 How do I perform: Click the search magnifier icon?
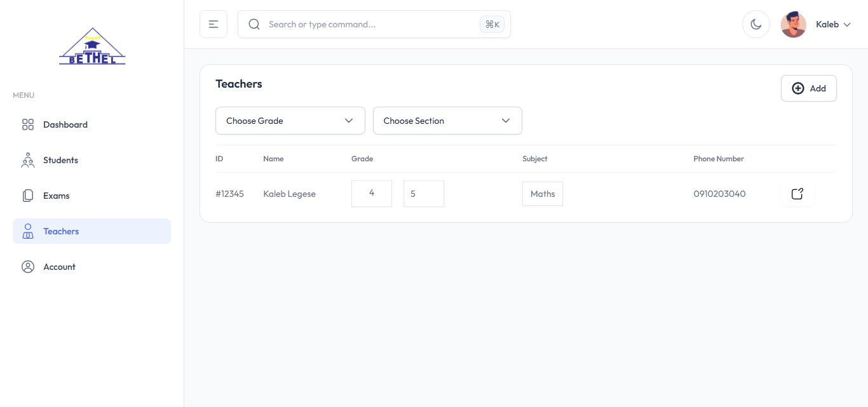tap(254, 24)
